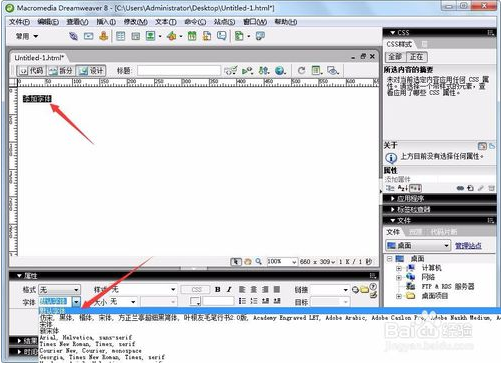Image resolution: width=502 pixels, height=372 pixels.
Task: Click the 字体 font dropdown arrow
Action: click(77, 302)
